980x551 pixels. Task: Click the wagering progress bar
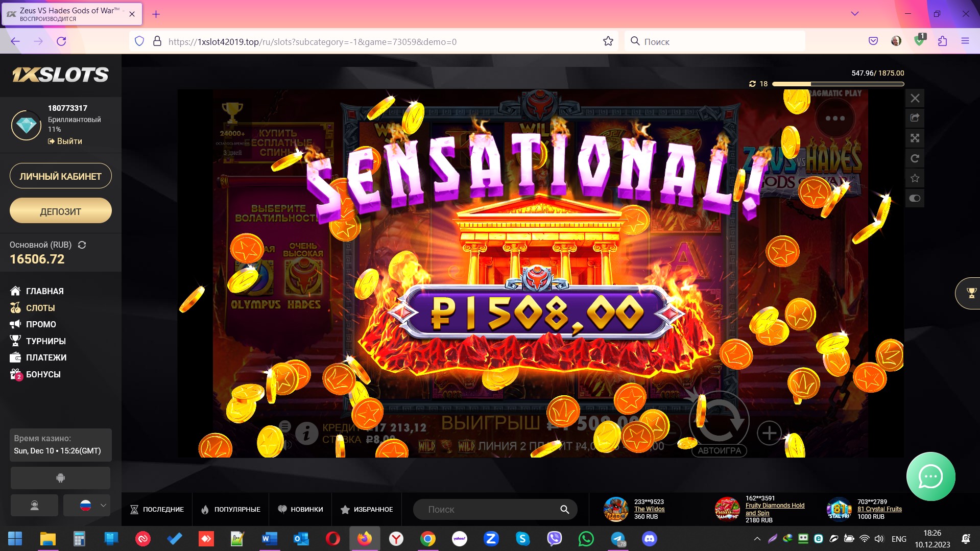838,84
